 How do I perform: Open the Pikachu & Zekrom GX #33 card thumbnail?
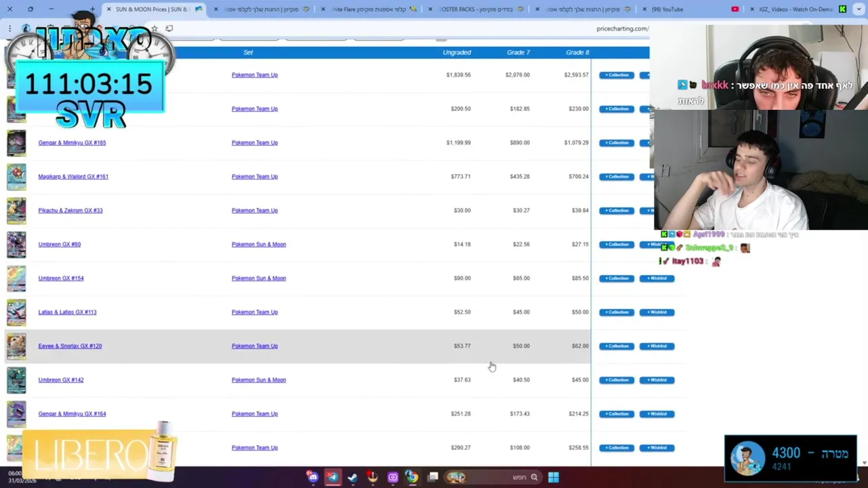tap(16, 211)
